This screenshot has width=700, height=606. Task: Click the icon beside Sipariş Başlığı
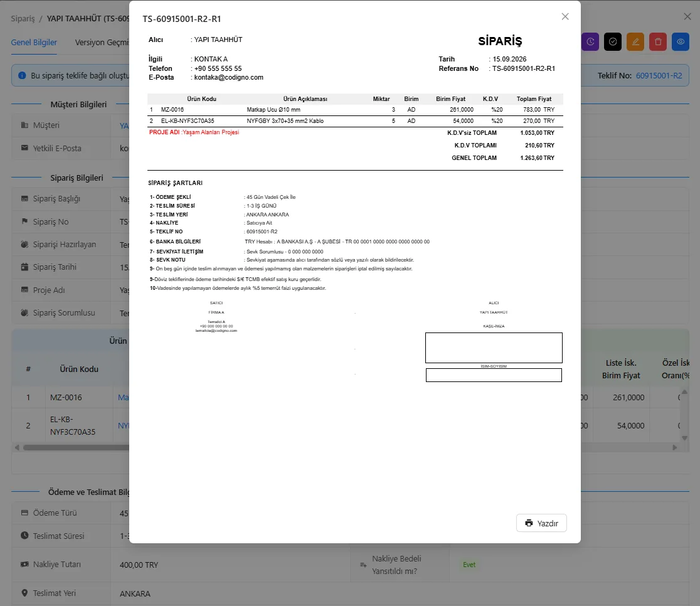[24, 199]
